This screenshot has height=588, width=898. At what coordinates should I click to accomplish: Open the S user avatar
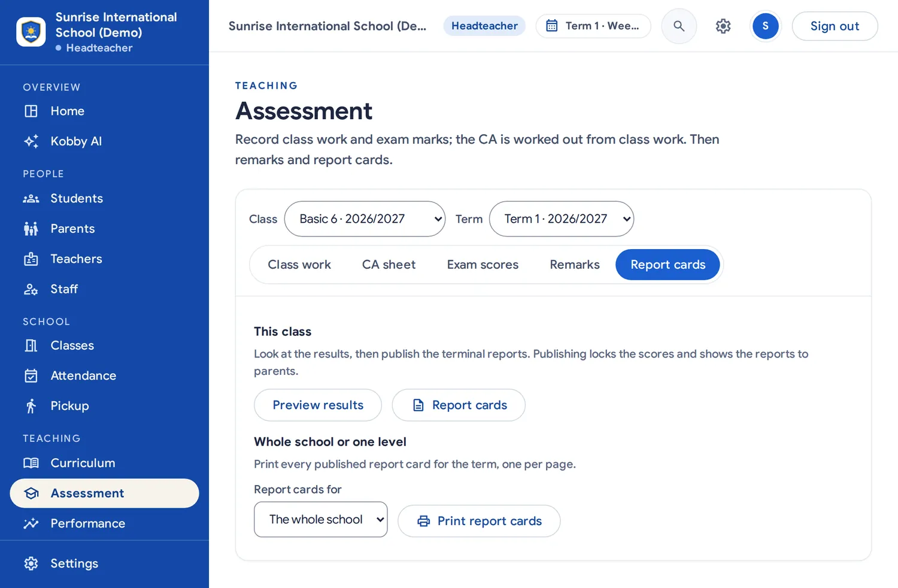765,26
